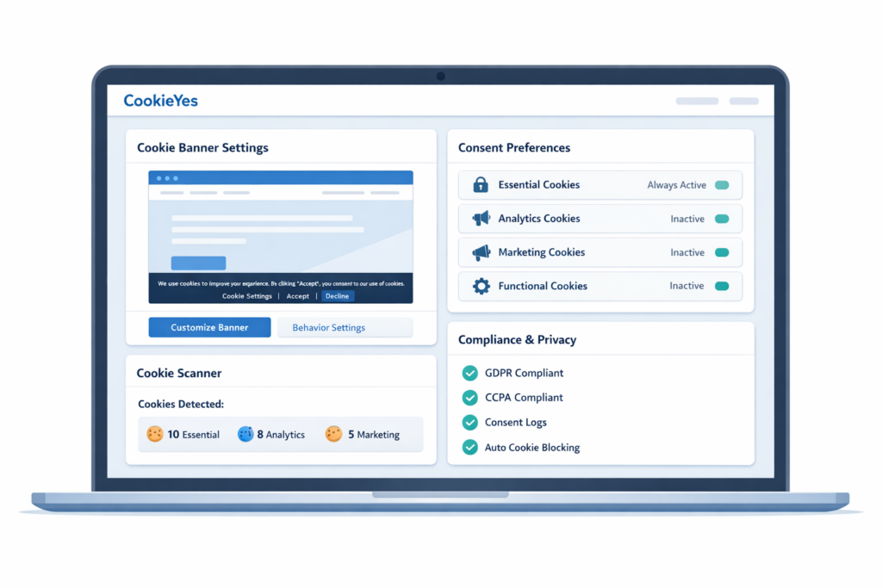Select the Analytics cookie icon showing 8 detected
Screen dimensions: 882x588
(247, 434)
